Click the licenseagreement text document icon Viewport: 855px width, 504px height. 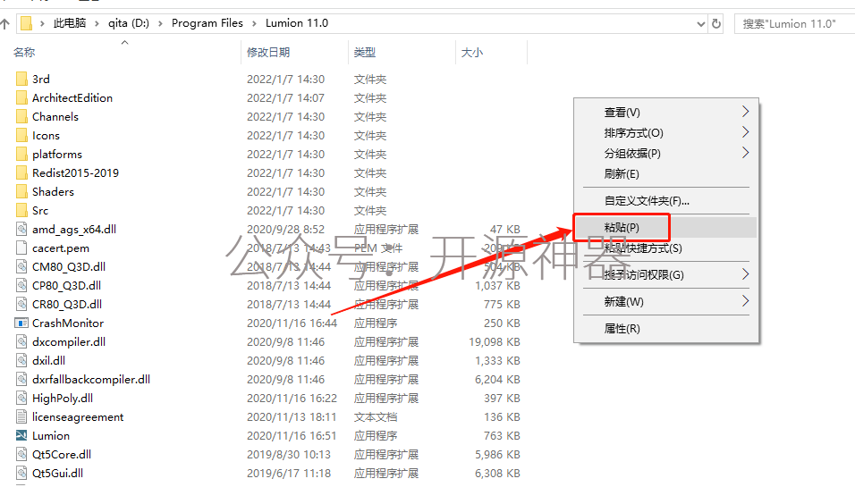[21, 417]
